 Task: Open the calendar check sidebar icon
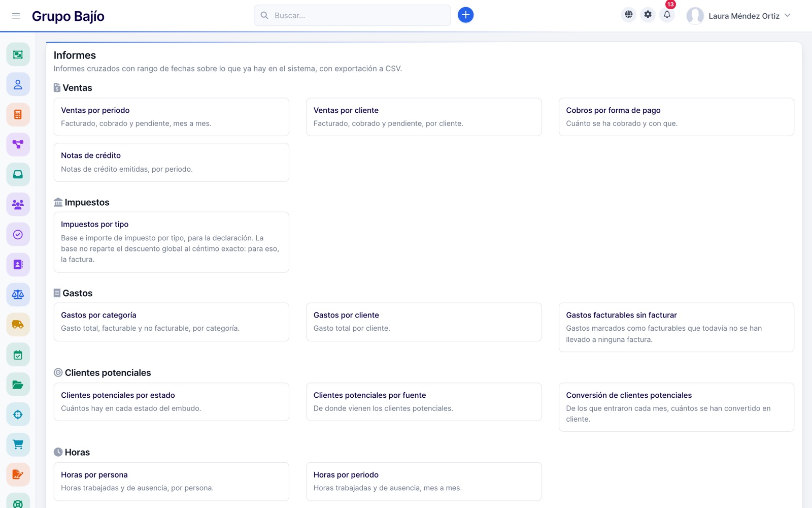coord(18,355)
